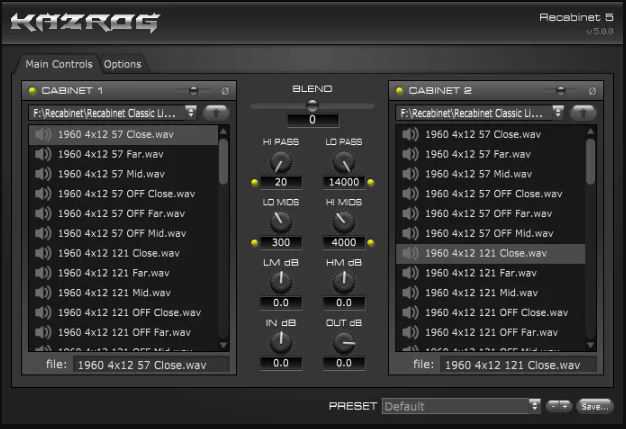Click the Cabinet 2 header slider
This screenshot has width=626, height=429.
[561, 91]
